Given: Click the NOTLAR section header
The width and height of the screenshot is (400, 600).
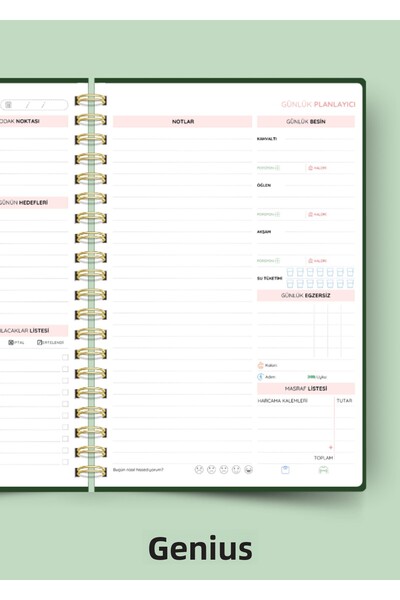Looking at the screenshot, I should coord(183,122).
